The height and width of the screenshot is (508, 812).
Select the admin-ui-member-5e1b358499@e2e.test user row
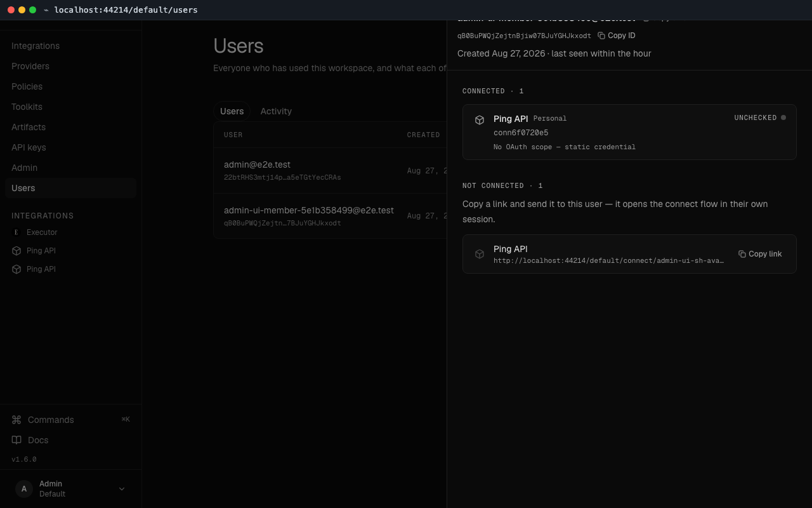pyautogui.click(x=331, y=216)
